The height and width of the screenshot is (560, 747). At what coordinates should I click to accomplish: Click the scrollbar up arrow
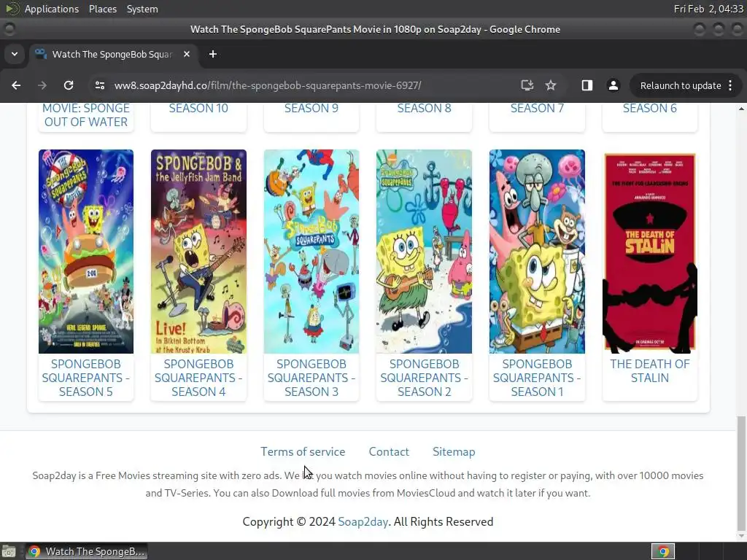click(741, 109)
